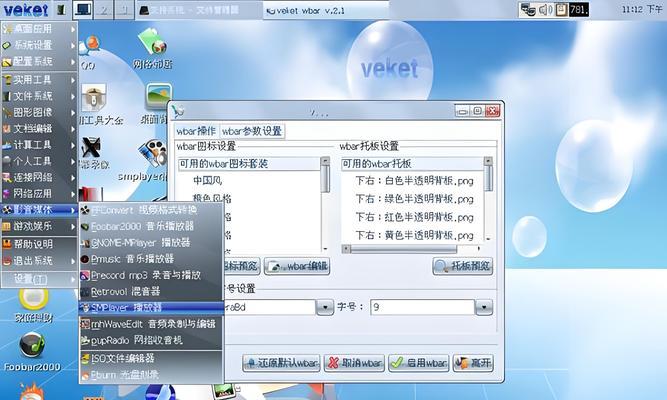This screenshot has width=667, height=400.
Task: Open the 退出系统 menu entry
Action: coord(39,260)
